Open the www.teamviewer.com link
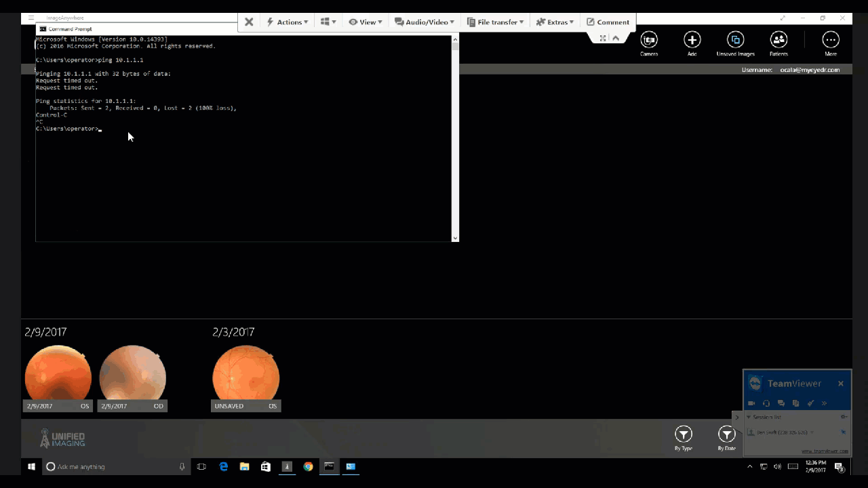 coord(824,451)
